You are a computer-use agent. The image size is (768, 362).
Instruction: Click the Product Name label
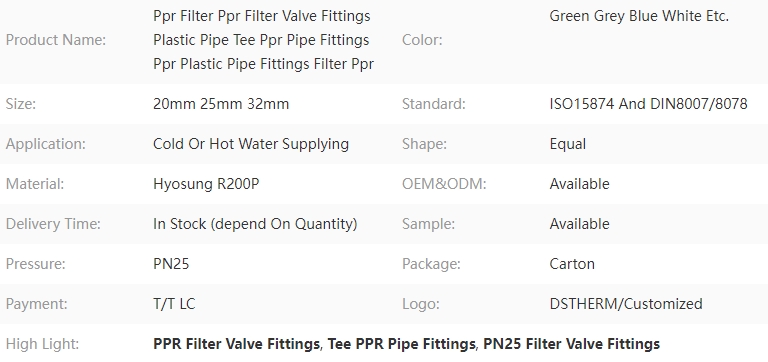tap(56, 40)
